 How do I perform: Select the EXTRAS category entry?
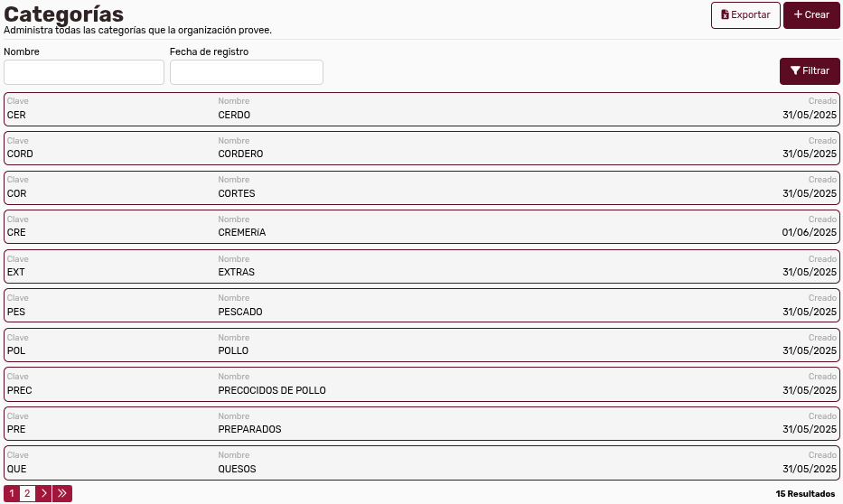pos(421,266)
